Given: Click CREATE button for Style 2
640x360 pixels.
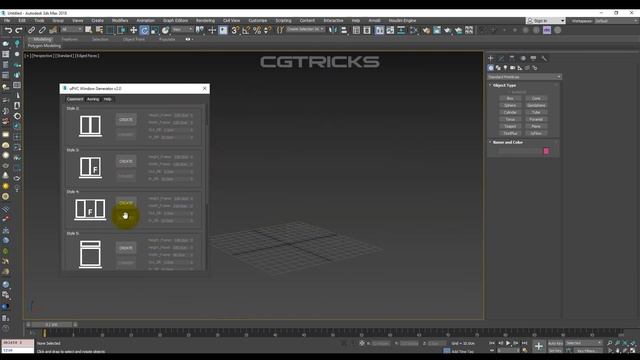Looking at the screenshot, I should [x=126, y=120].
